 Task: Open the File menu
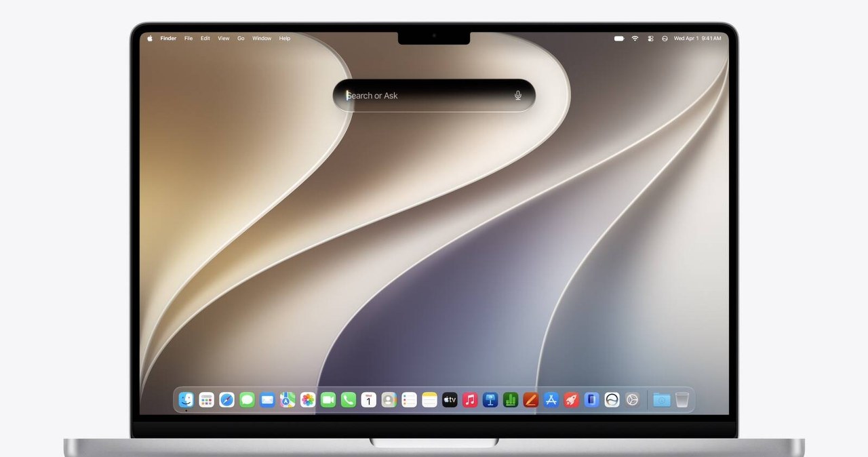189,39
